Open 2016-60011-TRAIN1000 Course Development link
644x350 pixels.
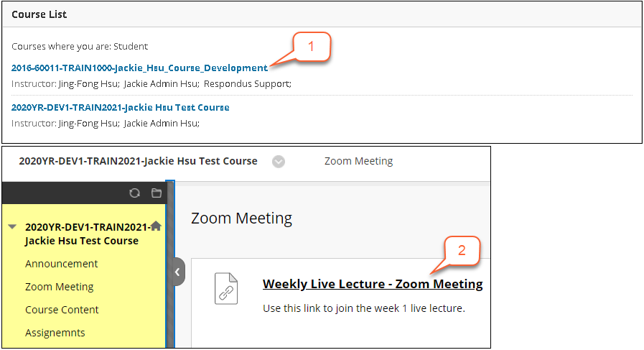click(140, 68)
